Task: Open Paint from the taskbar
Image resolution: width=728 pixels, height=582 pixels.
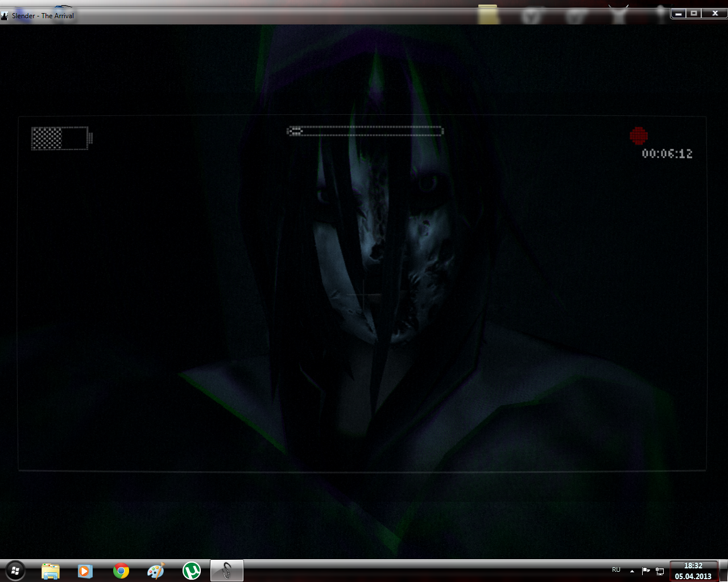Action: point(156,571)
